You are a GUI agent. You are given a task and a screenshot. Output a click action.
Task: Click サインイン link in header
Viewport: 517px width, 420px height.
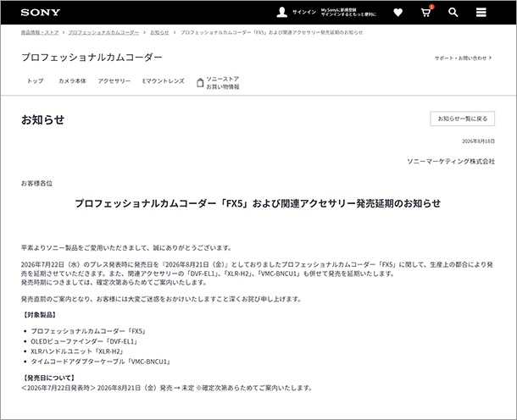[x=304, y=12]
